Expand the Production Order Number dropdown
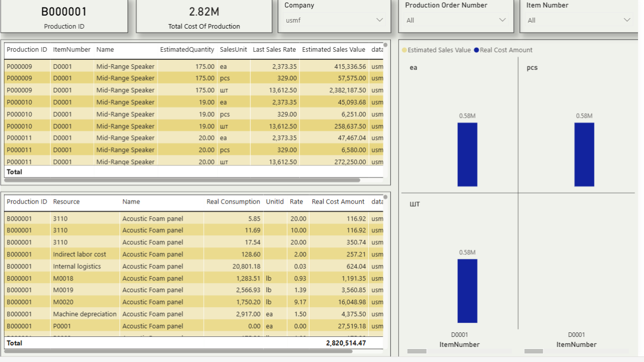Screen dimensions: 644x362 point(456,20)
